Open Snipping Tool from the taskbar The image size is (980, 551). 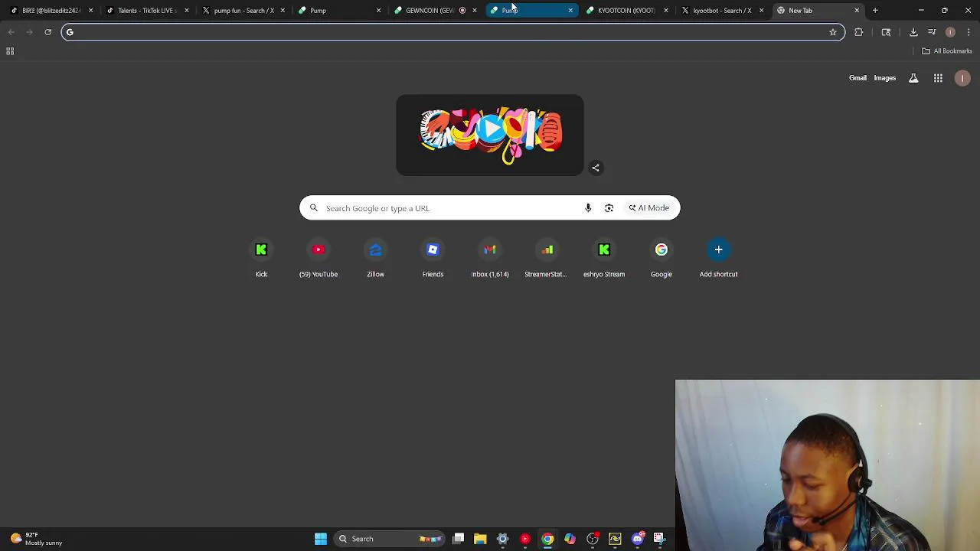point(660,539)
